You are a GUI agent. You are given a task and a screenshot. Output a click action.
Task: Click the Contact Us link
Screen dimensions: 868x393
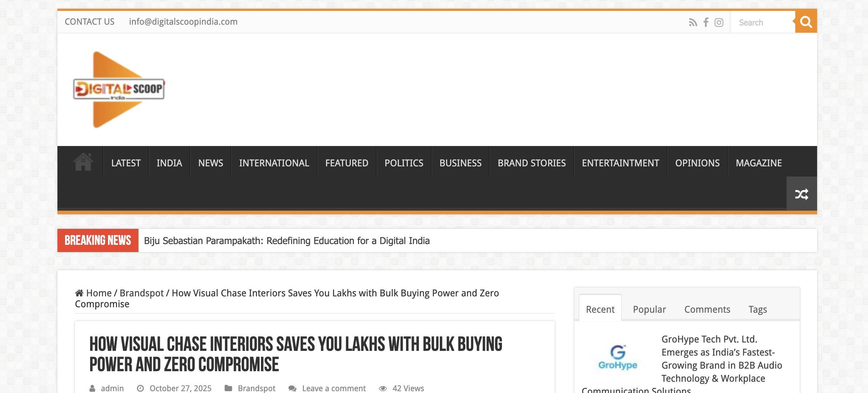(89, 22)
